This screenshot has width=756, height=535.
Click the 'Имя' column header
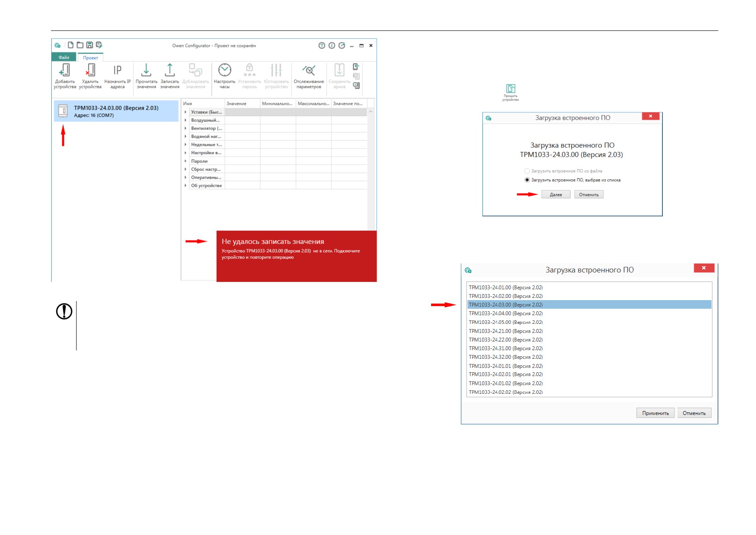point(203,104)
